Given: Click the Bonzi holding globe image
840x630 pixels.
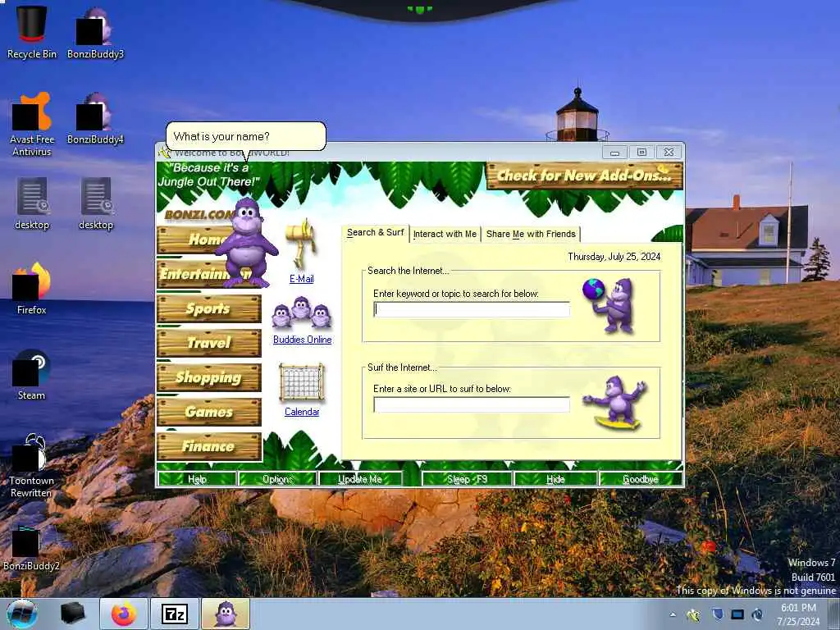Looking at the screenshot, I should click(610, 305).
